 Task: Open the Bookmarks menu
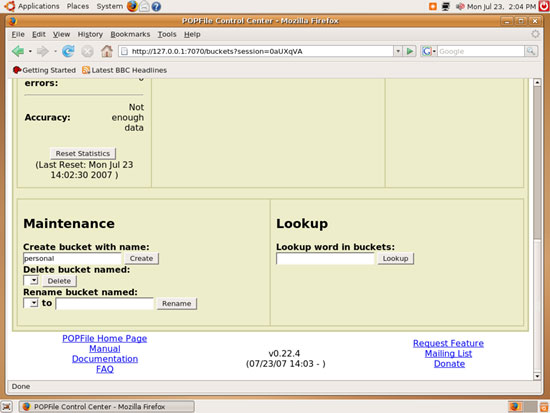(130, 34)
